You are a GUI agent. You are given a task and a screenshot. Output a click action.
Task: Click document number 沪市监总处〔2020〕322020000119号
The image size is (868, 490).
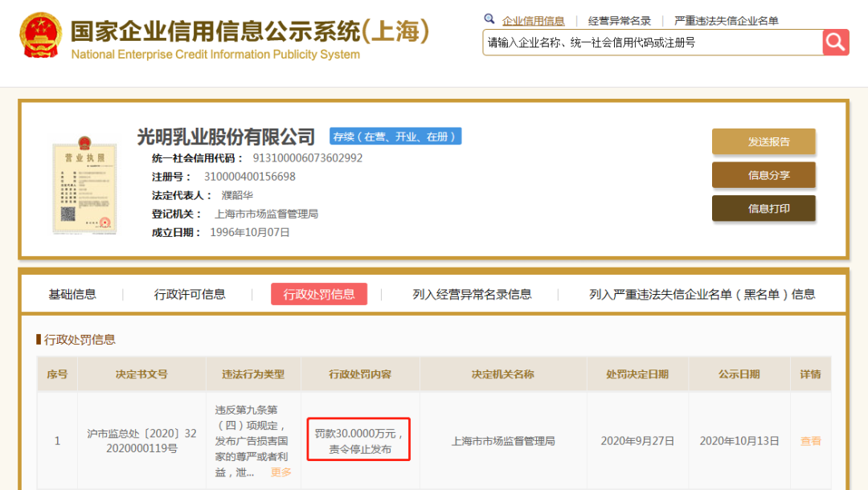pyautogui.click(x=141, y=441)
